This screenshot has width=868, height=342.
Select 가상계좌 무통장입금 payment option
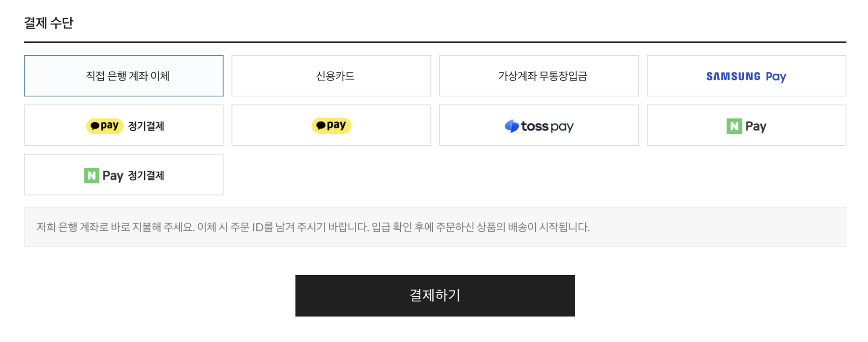coord(539,76)
